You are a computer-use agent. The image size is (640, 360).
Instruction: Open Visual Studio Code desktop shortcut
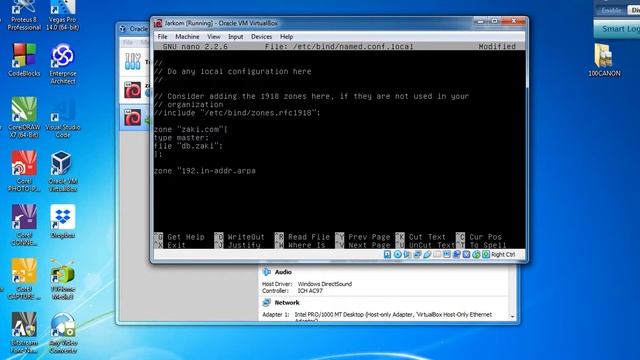click(x=62, y=118)
